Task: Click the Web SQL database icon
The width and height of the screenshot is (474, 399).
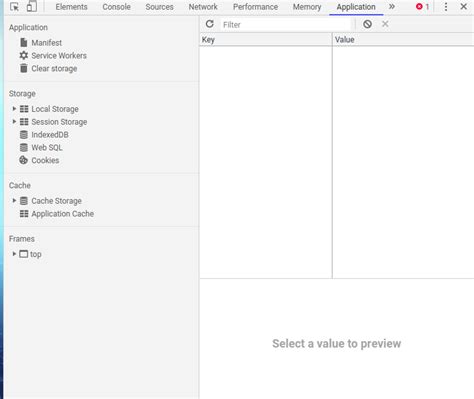Action: [x=24, y=147]
